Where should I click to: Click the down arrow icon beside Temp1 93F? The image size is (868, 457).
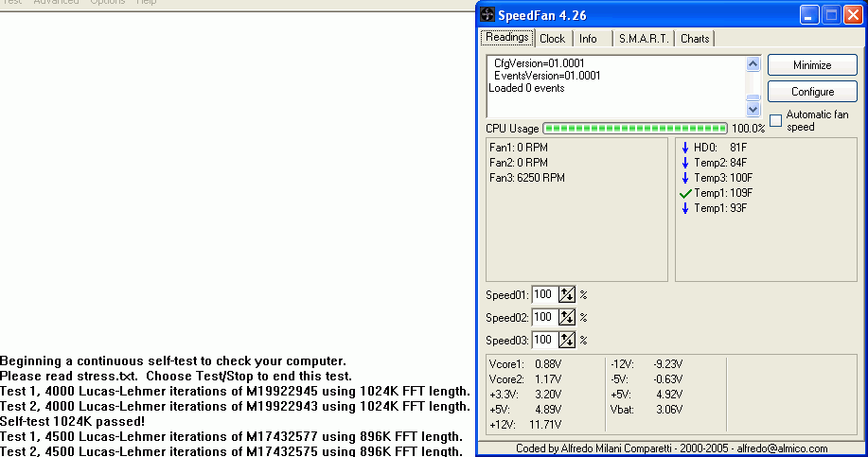685,208
